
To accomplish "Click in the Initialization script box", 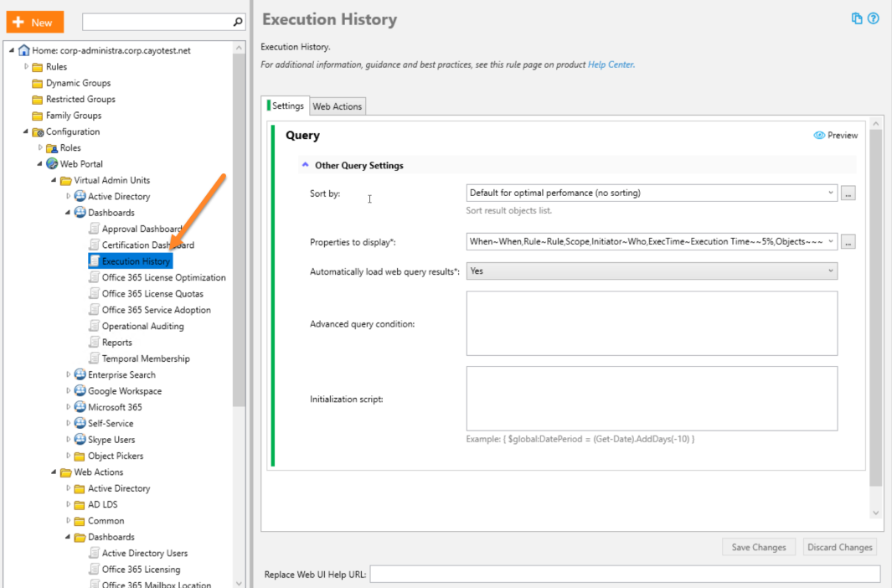I will [x=652, y=399].
